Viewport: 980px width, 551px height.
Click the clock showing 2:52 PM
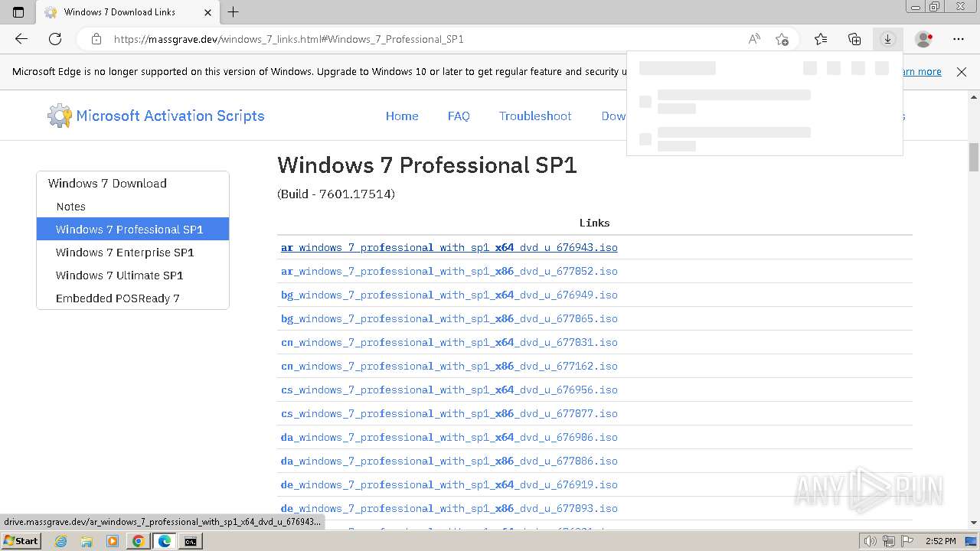pyautogui.click(x=940, y=541)
